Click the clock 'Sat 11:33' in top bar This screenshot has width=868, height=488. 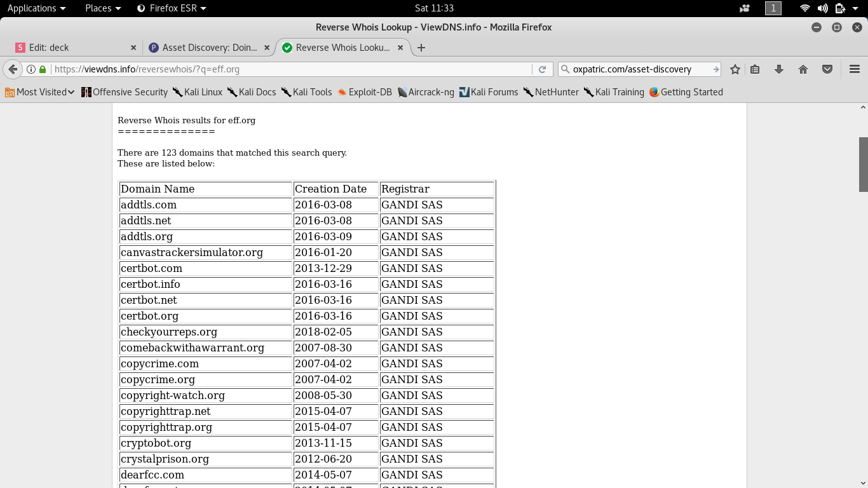point(434,8)
